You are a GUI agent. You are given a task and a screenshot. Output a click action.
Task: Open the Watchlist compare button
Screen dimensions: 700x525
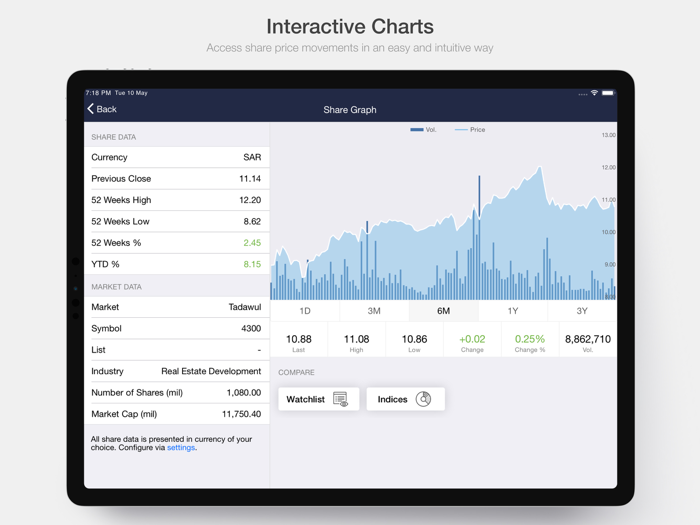tap(319, 399)
